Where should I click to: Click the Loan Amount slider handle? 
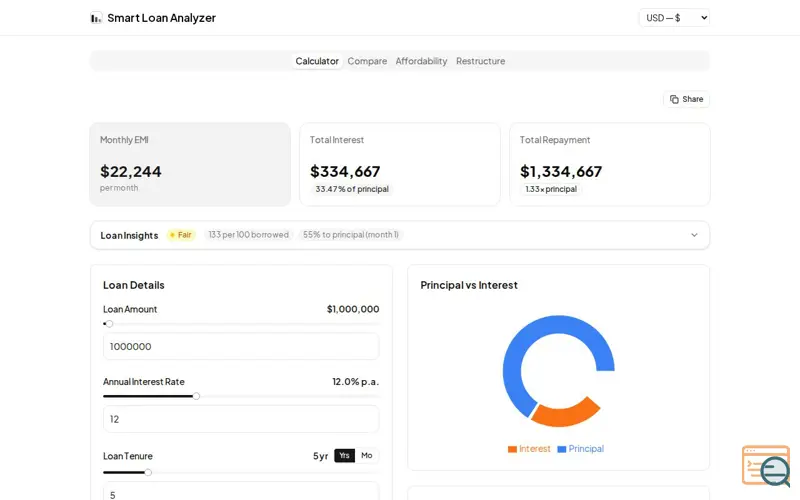pyautogui.click(x=109, y=323)
